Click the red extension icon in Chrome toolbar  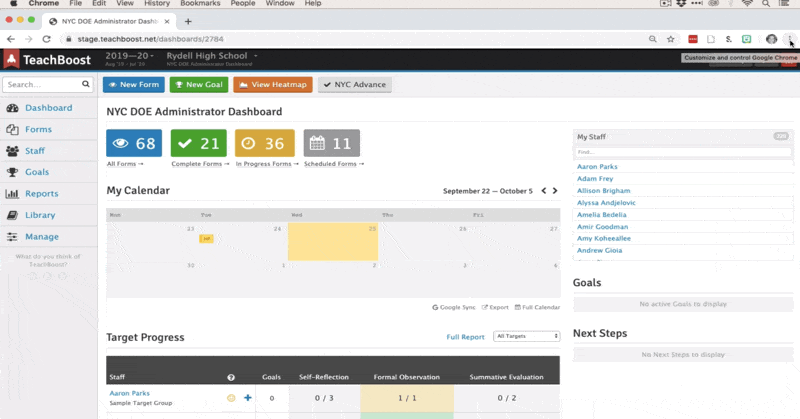coord(693,39)
